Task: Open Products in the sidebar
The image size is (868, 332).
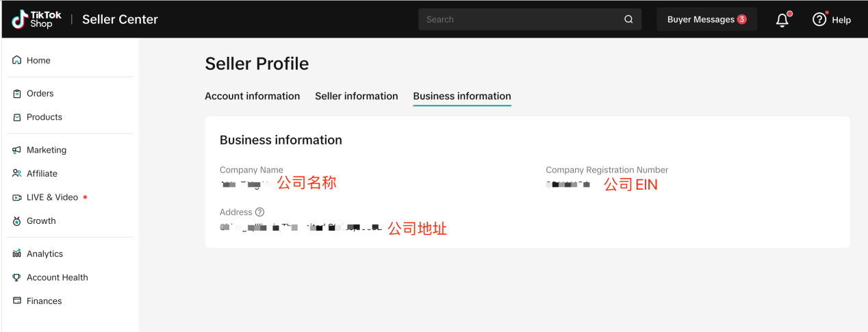Action: [x=44, y=117]
